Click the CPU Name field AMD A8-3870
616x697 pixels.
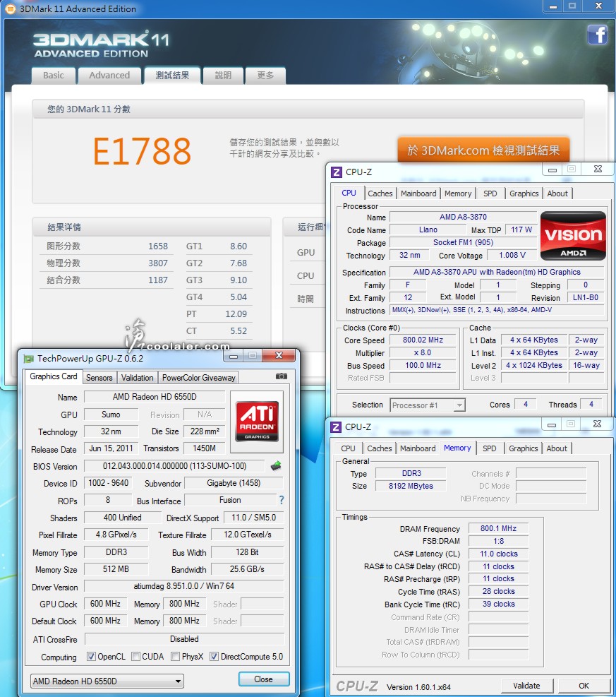tap(463, 217)
